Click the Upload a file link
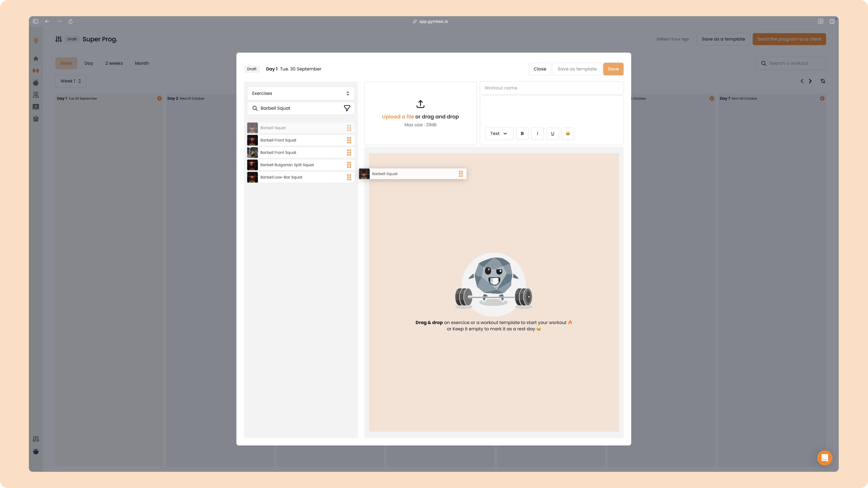Image resolution: width=868 pixels, height=488 pixels. 398,117
